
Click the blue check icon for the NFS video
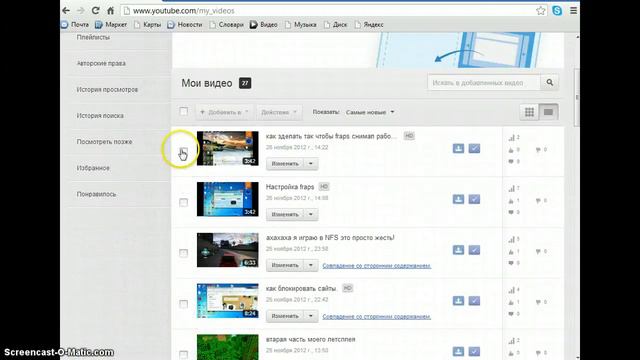point(474,250)
